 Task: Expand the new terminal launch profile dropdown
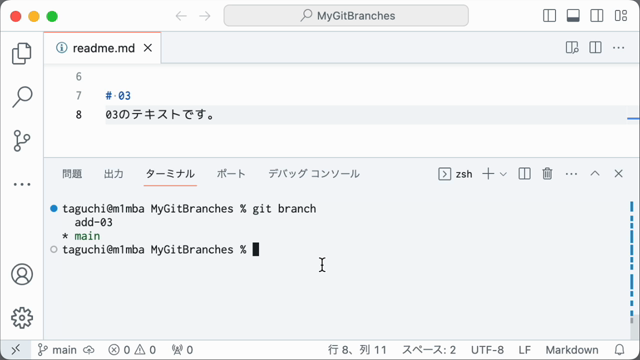click(x=503, y=174)
